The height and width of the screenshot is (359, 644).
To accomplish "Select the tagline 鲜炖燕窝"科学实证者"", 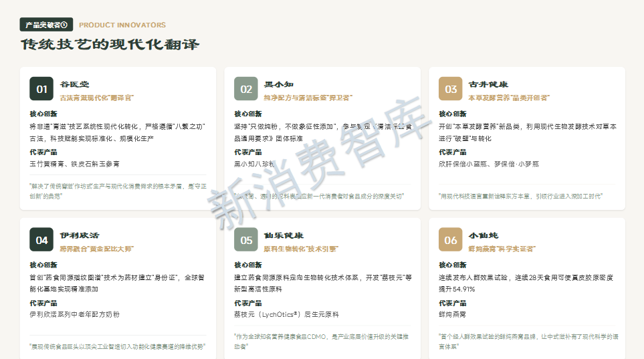I will click(x=502, y=249).
